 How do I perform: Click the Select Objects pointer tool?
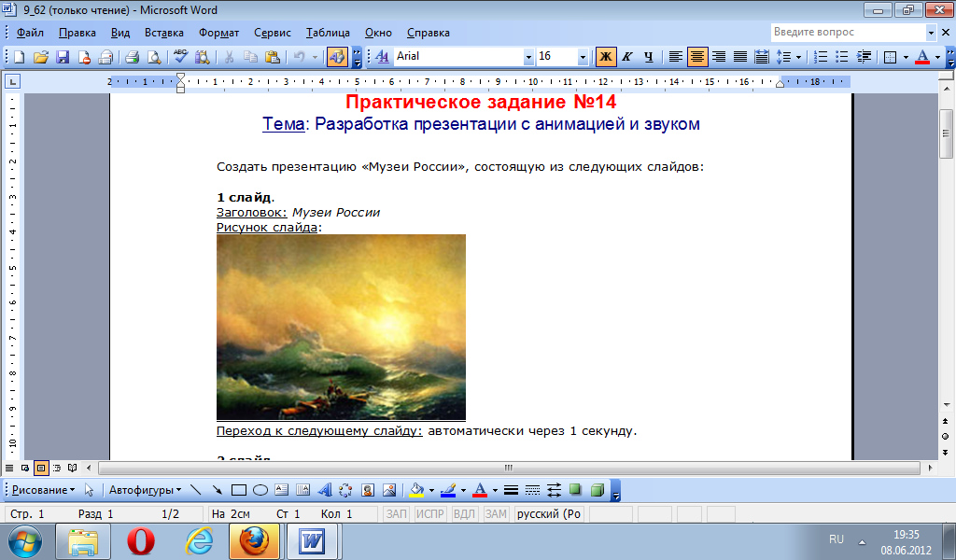(x=89, y=490)
